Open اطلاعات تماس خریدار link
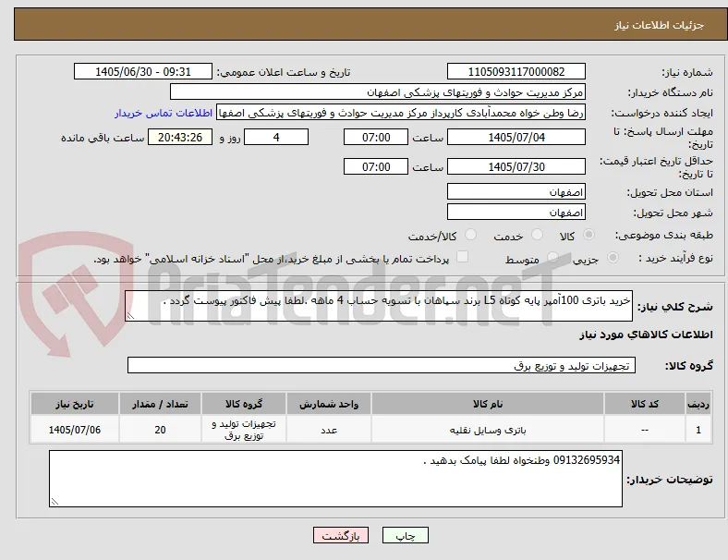The height and width of the screenshot is (560, 728). [164, 113]
